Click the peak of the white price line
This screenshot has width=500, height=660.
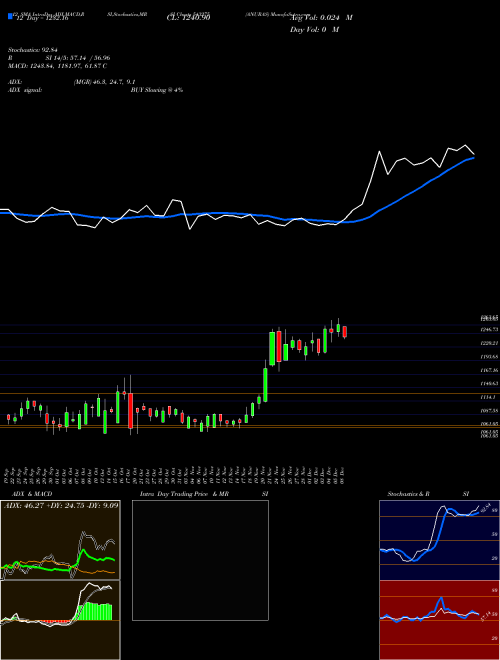pyautogui.click(x=465, y=146)
